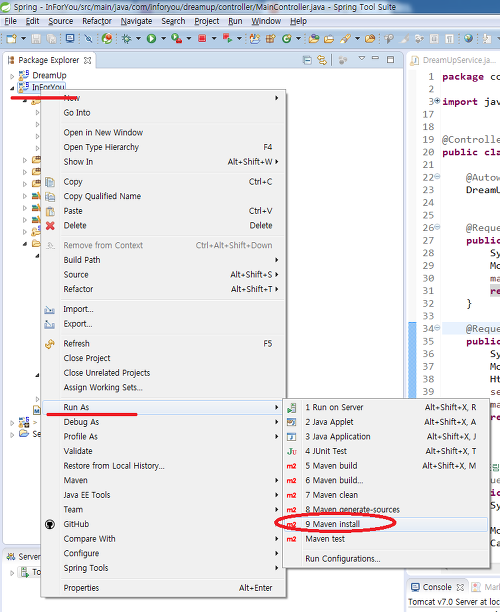
Task: Click the New file toolbar icon
Action: (12, 38)
